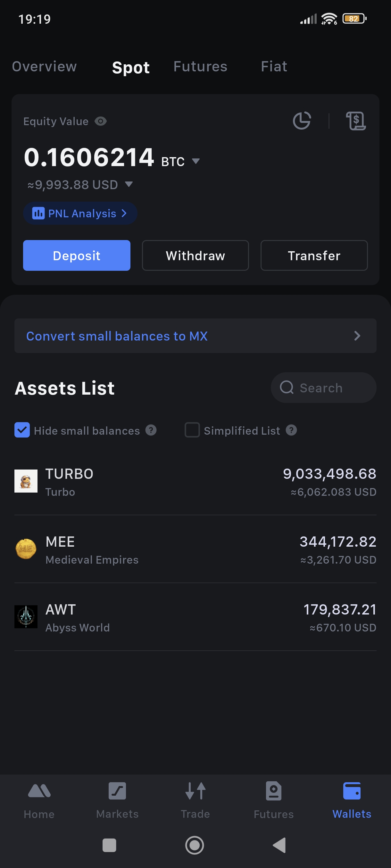Screen dimensions: 391x868
Task: Expand the BTC currency unit dropdown
Action: [x=196, y=161]
